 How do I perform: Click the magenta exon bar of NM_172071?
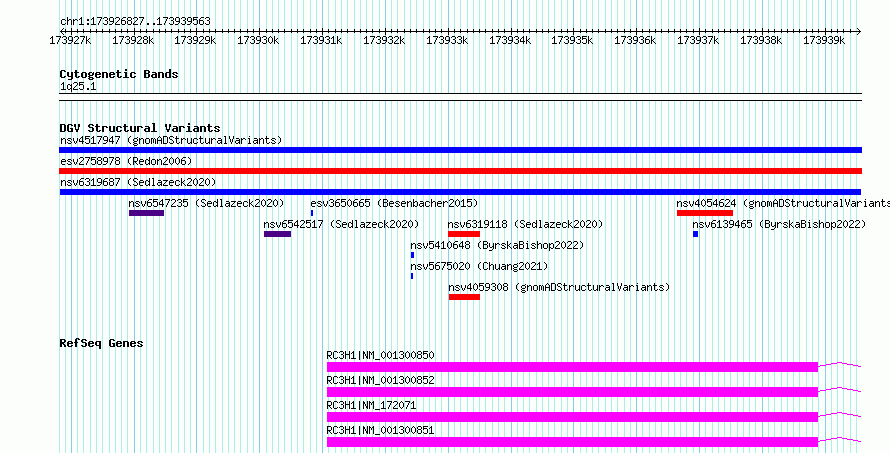point(572,417)
